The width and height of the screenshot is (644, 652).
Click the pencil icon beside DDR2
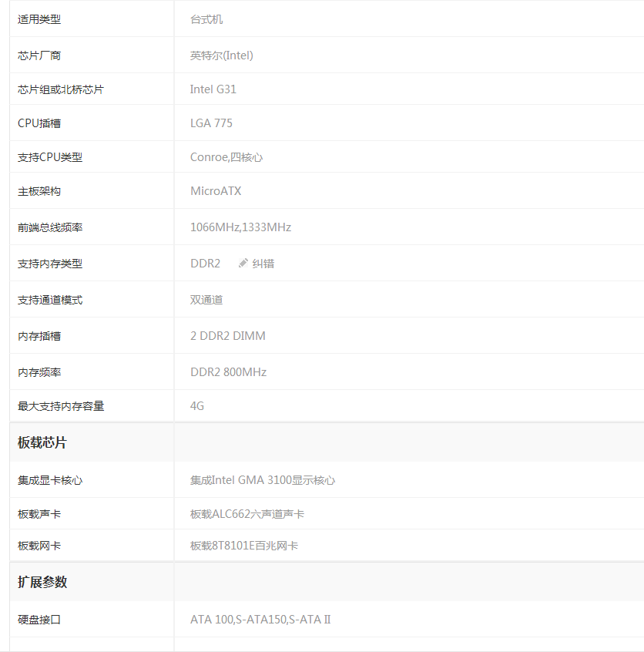pyautogui.click(x=243, y=264)
